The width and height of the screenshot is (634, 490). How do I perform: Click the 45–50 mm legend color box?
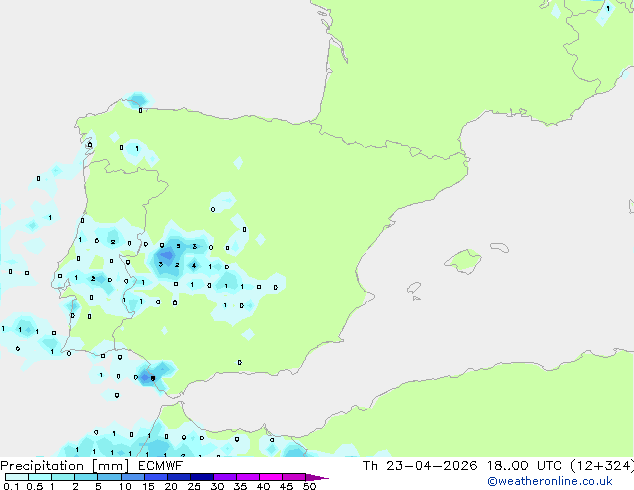pyautogui.click(x=294, y=477)
